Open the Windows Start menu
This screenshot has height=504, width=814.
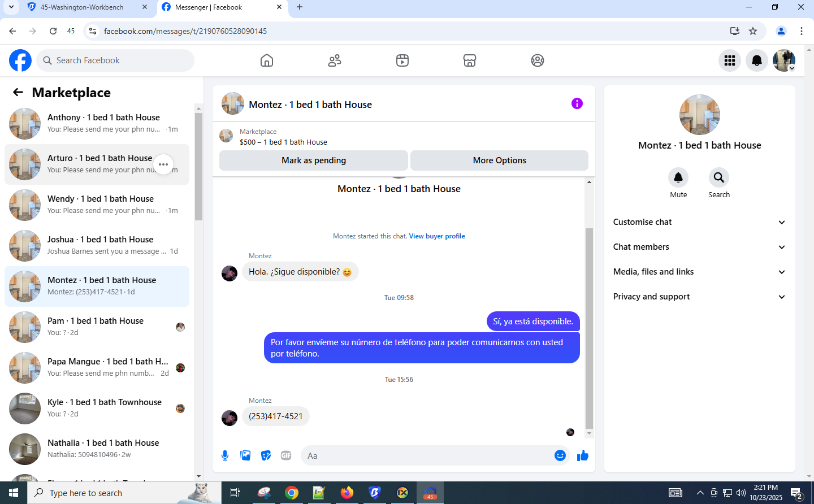click(x=14, y=493)
